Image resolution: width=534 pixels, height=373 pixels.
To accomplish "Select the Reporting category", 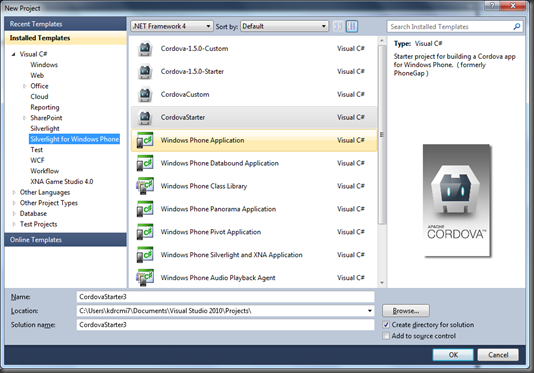I will pos(45,107).
